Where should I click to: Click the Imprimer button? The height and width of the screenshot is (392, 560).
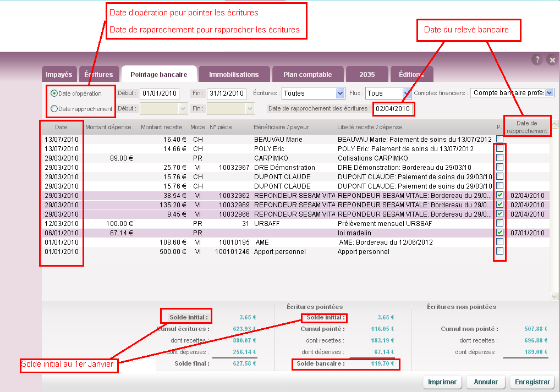pos(442,382)
